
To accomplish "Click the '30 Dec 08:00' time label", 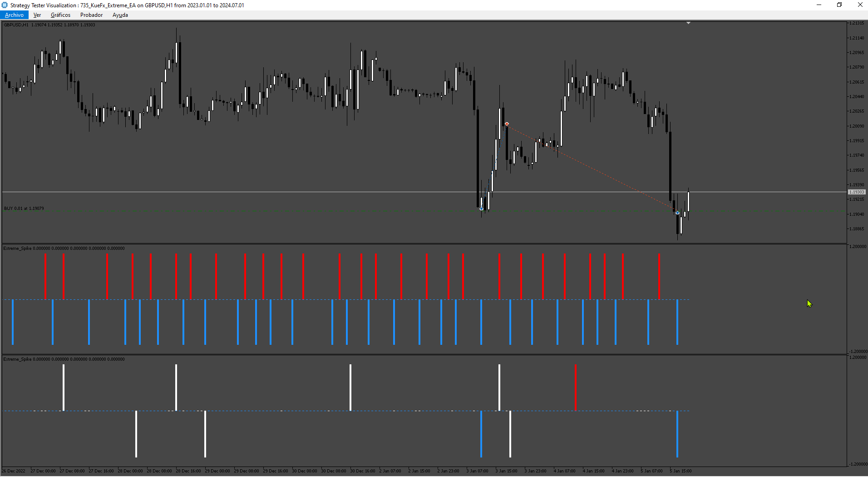I will [334, 471].
